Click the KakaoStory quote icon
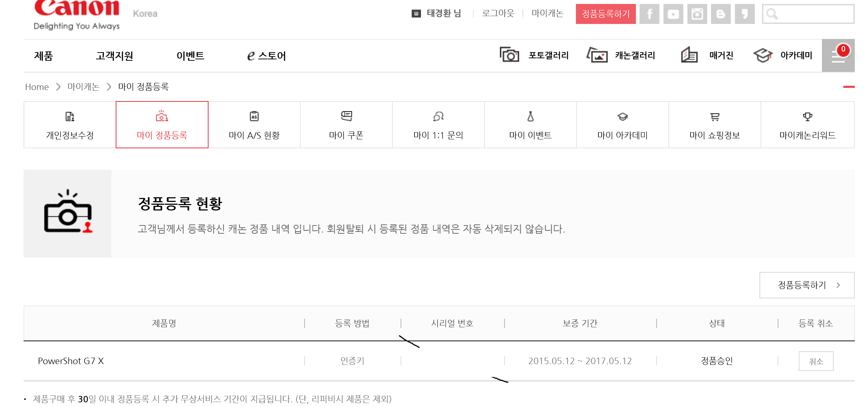868x407 pixels. pyautogui.click(x=744, y=14)
